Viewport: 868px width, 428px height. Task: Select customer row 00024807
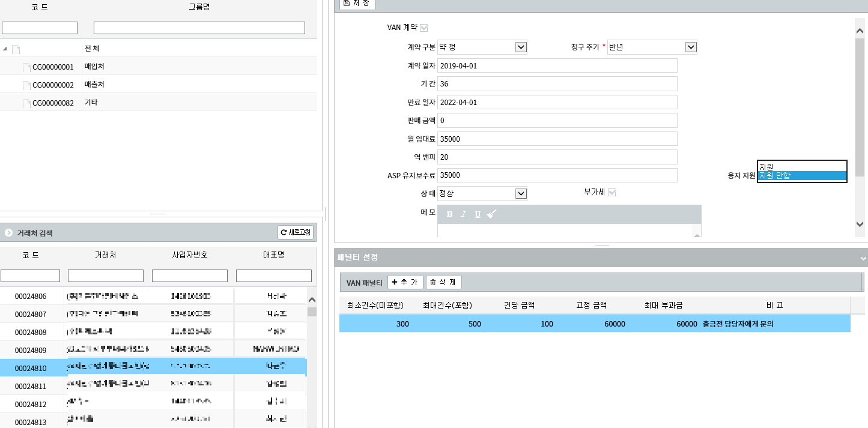[153, 314]
